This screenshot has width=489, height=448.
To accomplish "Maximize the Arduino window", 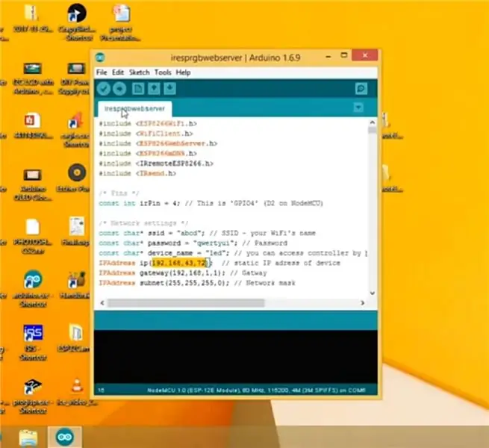I will [344, 55].
